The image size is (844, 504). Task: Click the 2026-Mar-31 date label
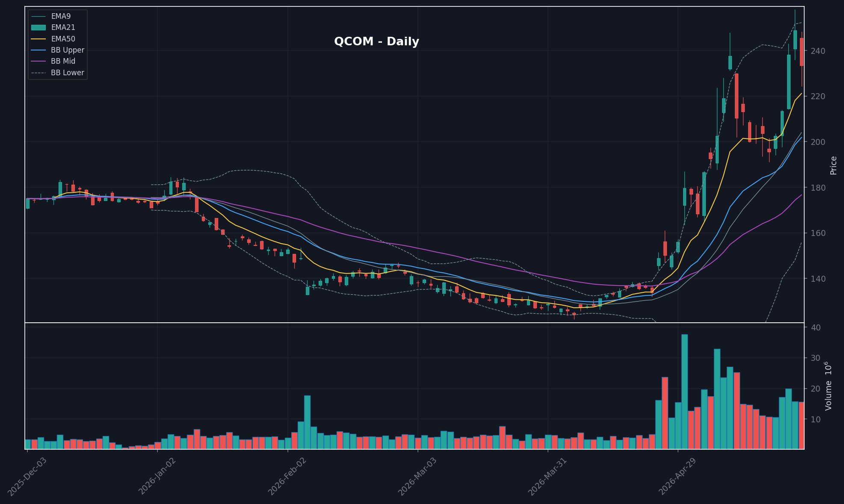tap(548, 476)
